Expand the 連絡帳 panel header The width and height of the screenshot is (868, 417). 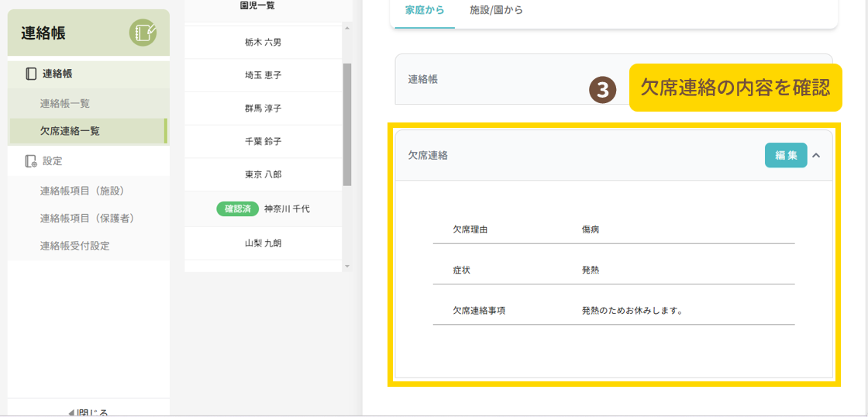(x=496, y=79)
